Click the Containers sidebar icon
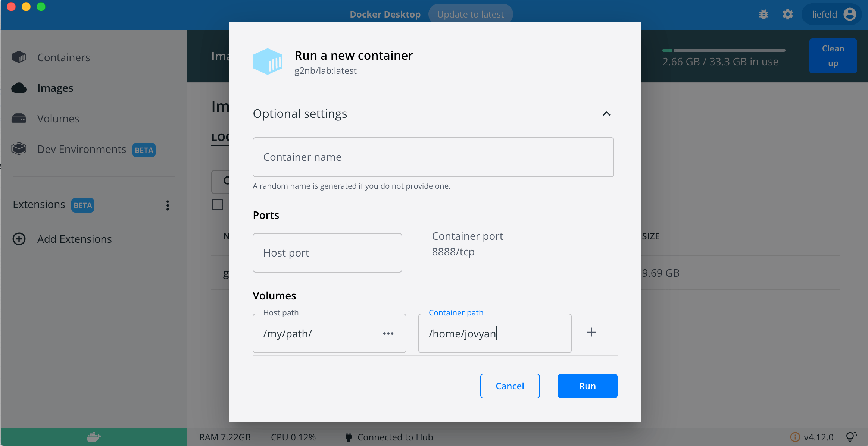The image size is (868, 446). coord(19,57)
